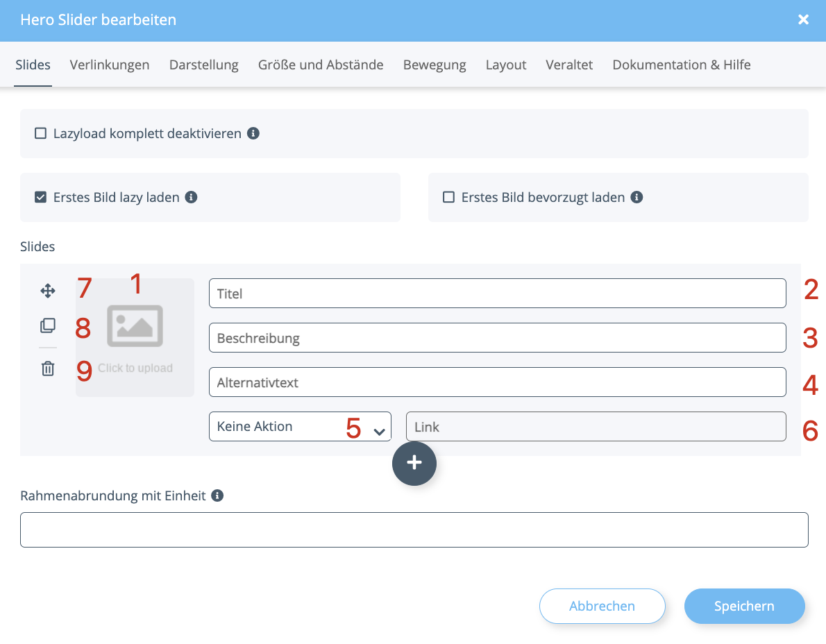Image resolution: width=826 pixels, height=644 pixels.
Task: Switch to the Slides tab
Action: click(33, 65)
